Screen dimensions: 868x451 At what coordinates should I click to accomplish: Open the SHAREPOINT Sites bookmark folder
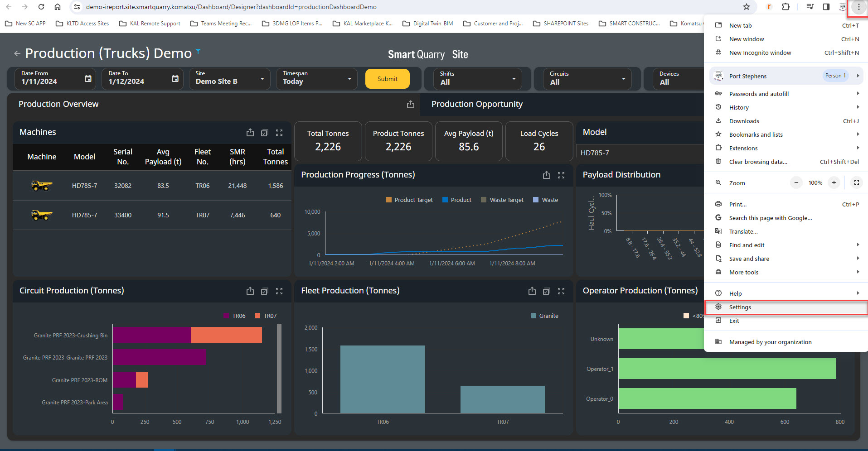[x=561, y=24]
